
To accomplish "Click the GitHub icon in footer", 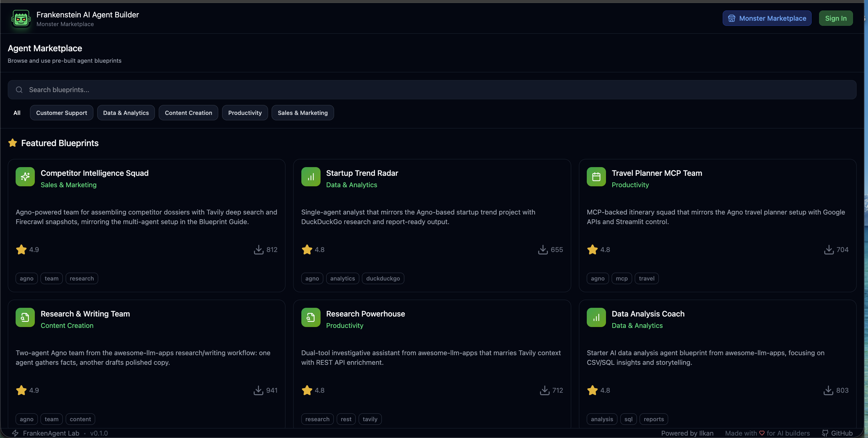I will pos(825,433).
